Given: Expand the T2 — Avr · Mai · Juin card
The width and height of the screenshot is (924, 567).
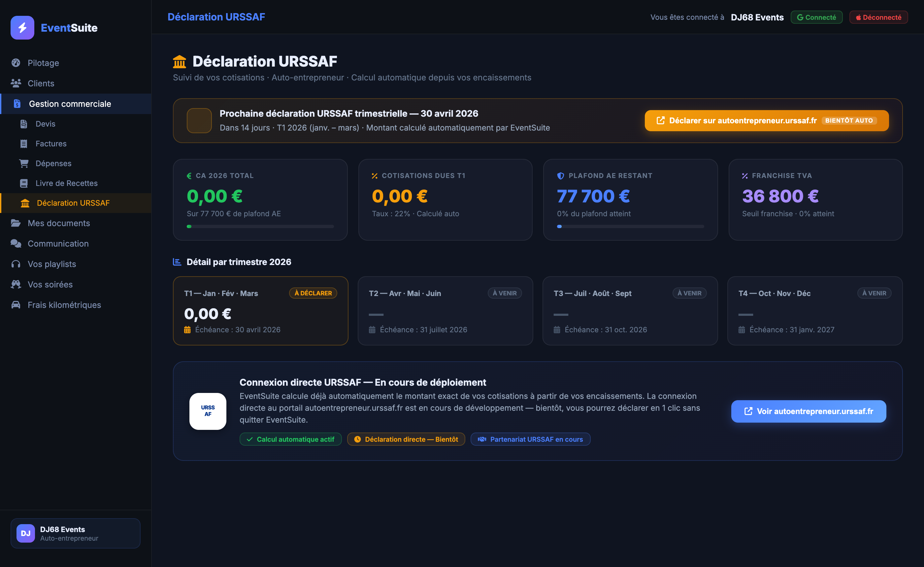Looking at the screenshot, I should coord(445,311).
